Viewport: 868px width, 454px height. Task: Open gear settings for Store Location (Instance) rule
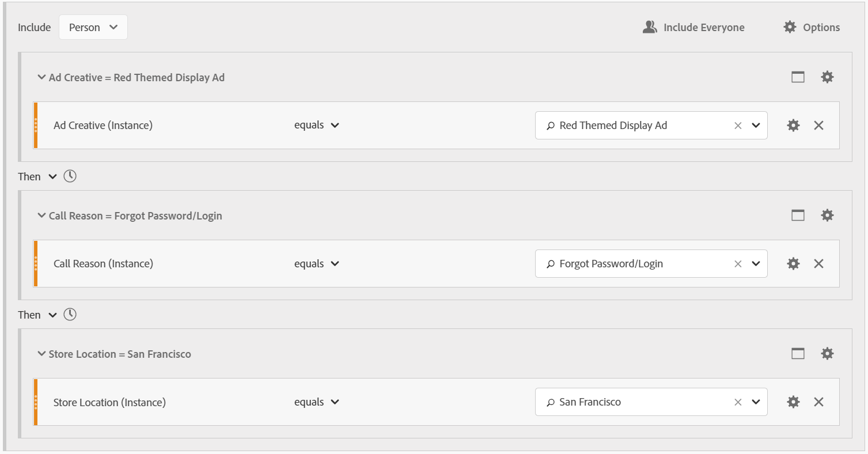793,402
